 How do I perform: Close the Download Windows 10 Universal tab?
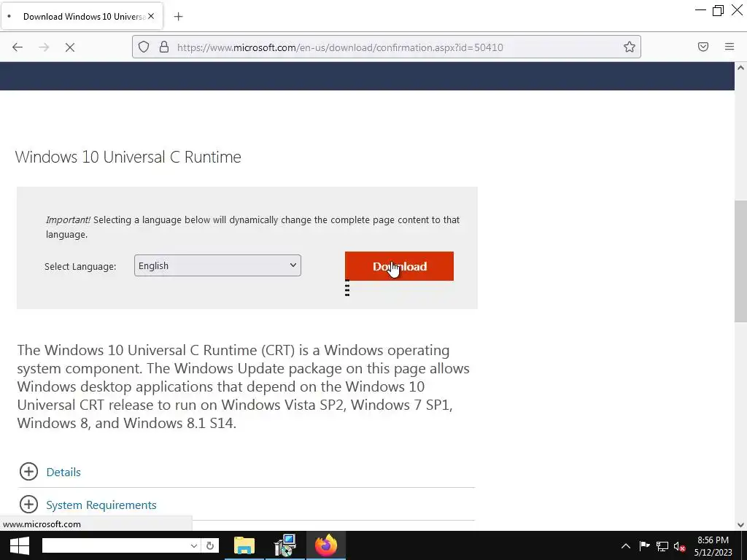click(x=151, y=16)
